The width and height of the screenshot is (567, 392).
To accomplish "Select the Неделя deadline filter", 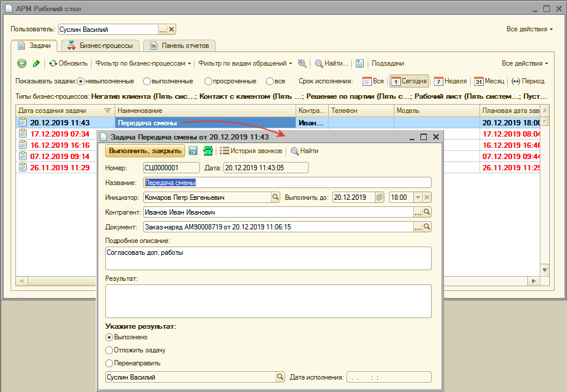I will point(450,81).
